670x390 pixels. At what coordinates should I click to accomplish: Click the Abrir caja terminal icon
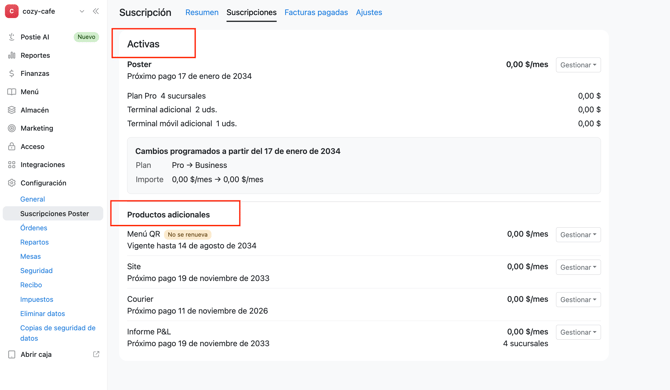tap(12, 355)
